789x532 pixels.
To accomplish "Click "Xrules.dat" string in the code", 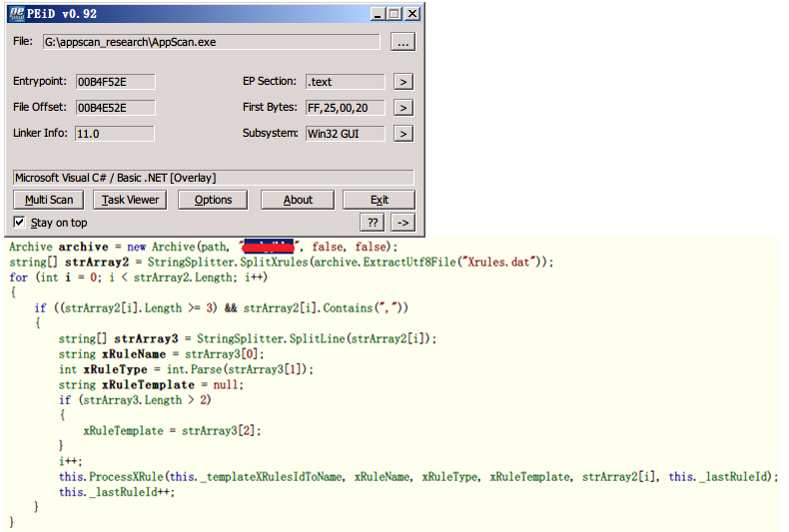I will coord(498,262).
